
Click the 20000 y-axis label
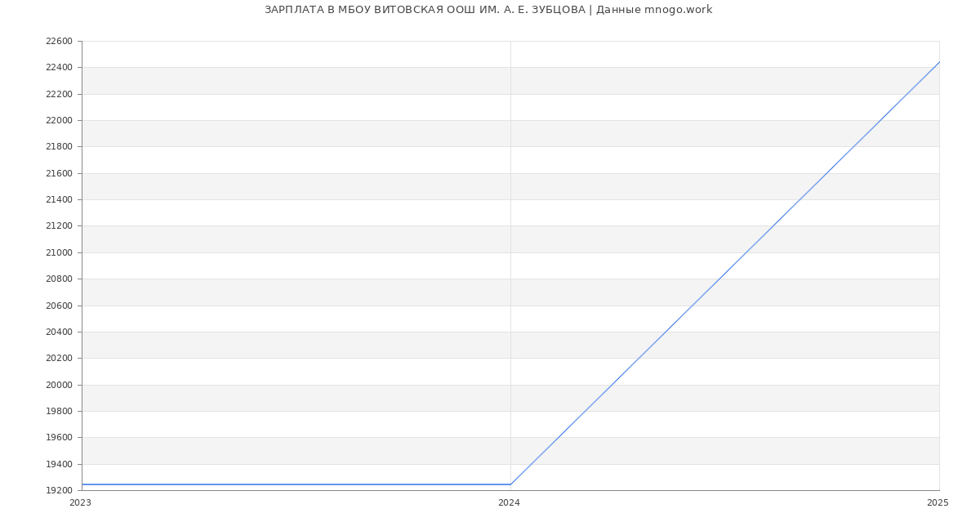point(59,385)
